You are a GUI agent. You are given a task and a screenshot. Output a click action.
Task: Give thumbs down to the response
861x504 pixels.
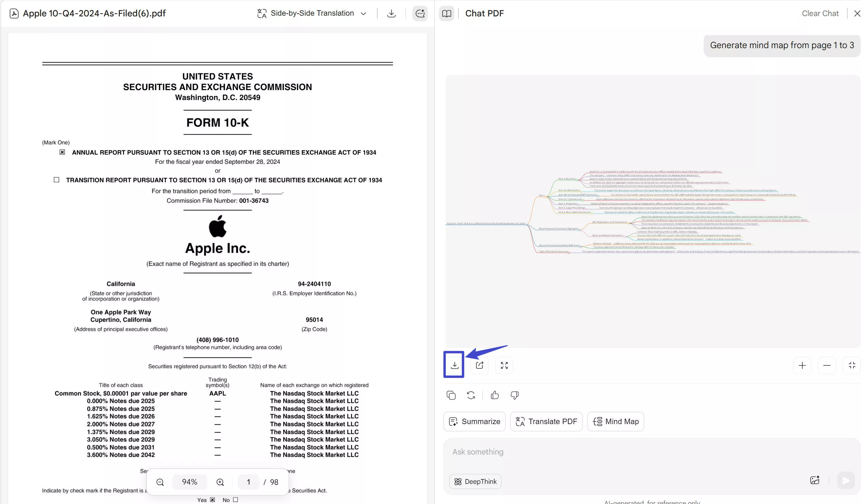tap(514, 395)
